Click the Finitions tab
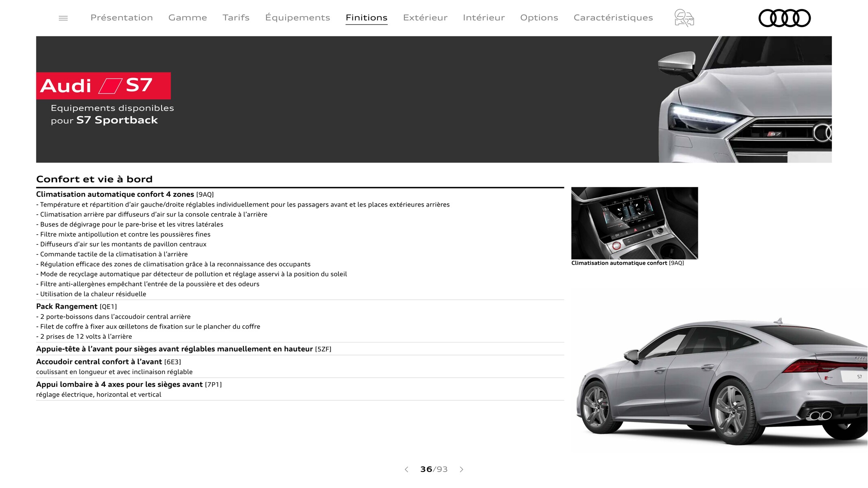 (367, 17)
